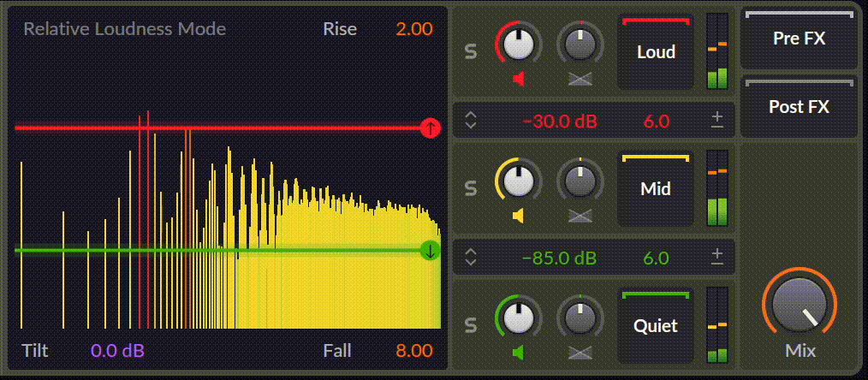
Task: Open the Pre FX slot
Action: (799, 39)
